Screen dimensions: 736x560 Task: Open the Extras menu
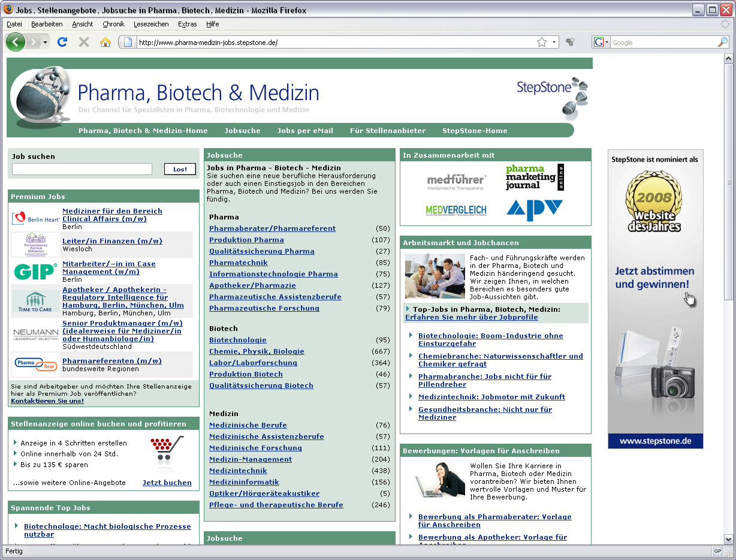188,24
